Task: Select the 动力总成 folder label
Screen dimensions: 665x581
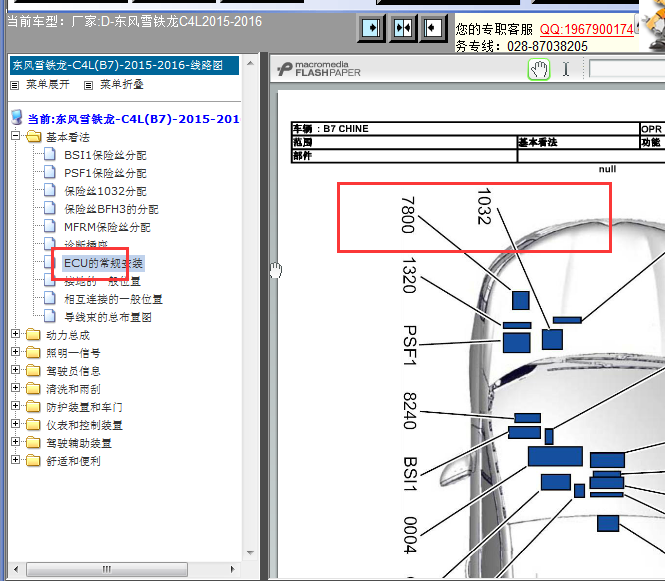Action: [x=68, y=335]
